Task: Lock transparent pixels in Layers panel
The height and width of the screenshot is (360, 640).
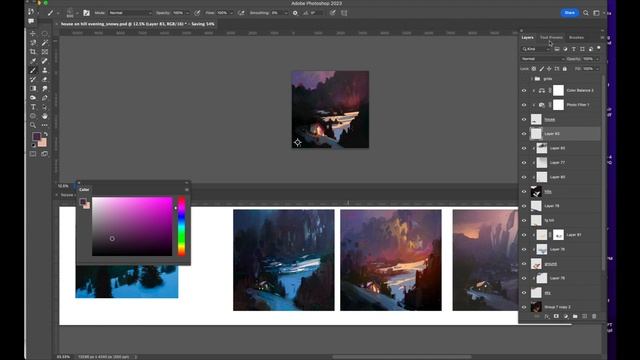Action: (x=534, y=69)
